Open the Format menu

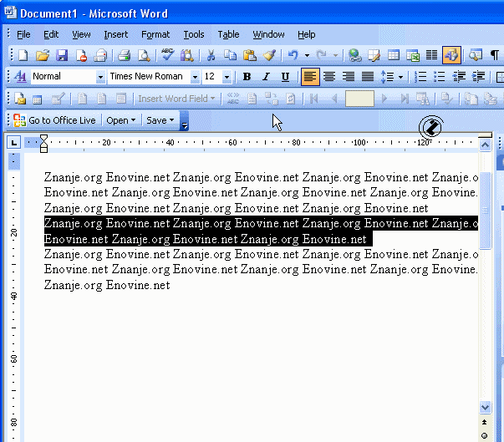155,34
